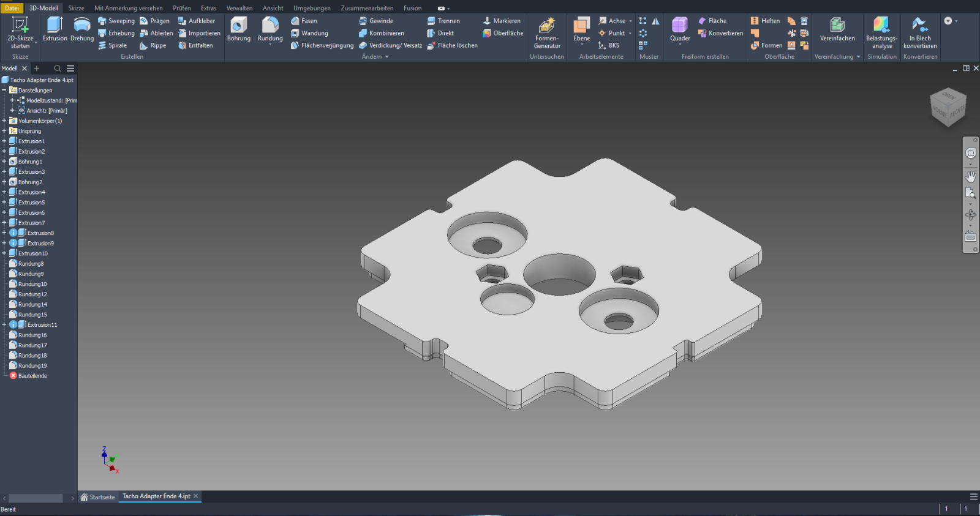Screen dimensions: 980x516
Task: Expand the Extrusion1 feature node
Action: pos(4,141)
